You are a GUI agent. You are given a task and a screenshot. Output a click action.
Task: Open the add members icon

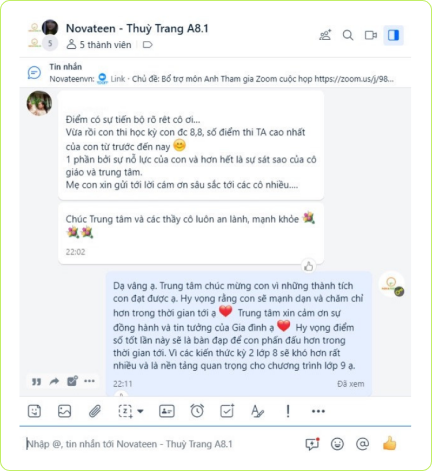click(x=325, y=35)
